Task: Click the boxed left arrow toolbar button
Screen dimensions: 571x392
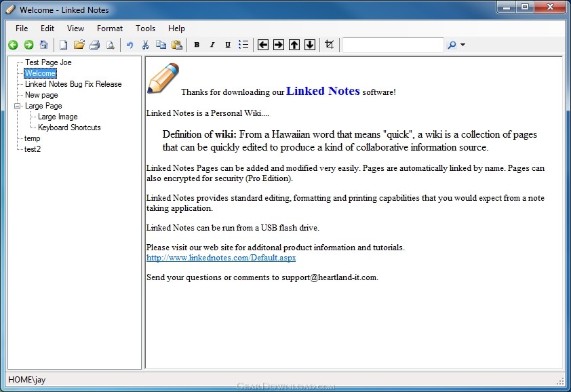Action: pyautogui.click(x=263, y=45)
